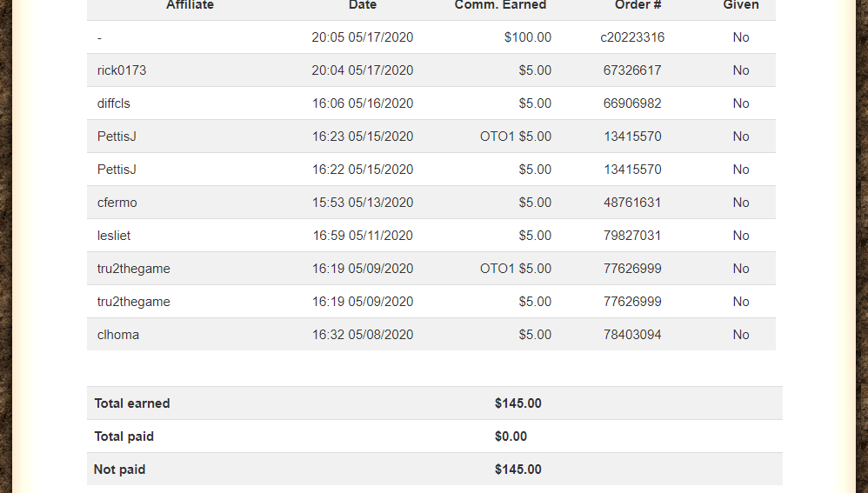This screenshot has height=493, width=868.
Task: Click affiliate cfermo in the table
Action: point(117,203)
